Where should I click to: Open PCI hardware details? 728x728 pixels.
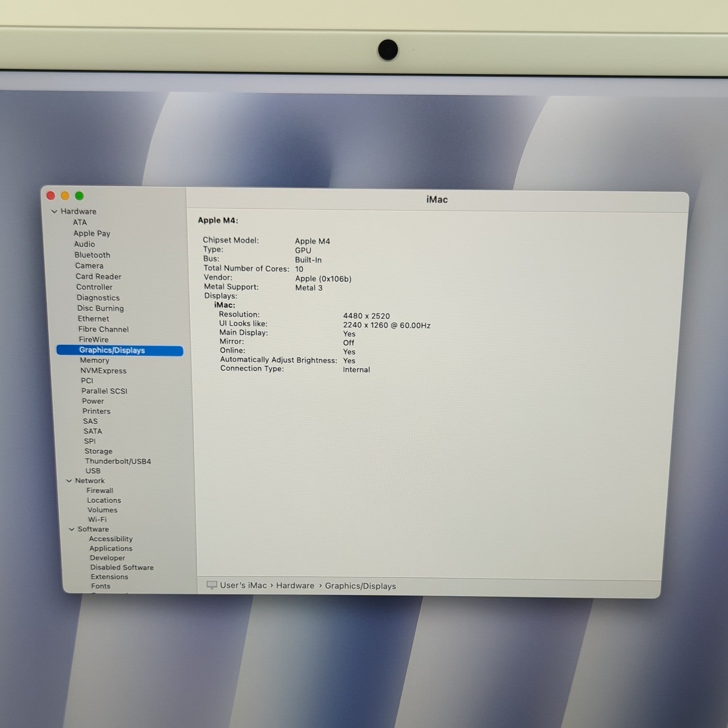click(x=87, y=381)
